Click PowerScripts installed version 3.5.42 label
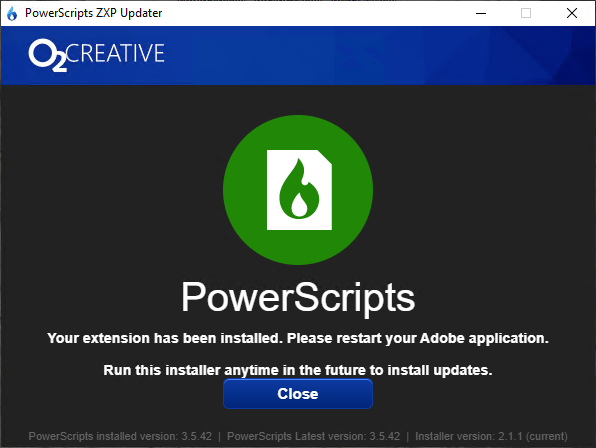This screenshot has height=448, width=596. click(120, 436)
